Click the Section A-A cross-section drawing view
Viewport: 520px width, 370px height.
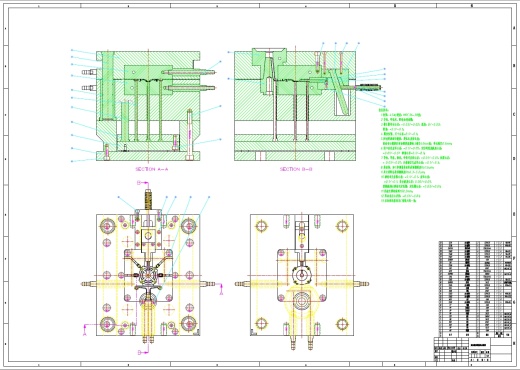click(148, 106)
